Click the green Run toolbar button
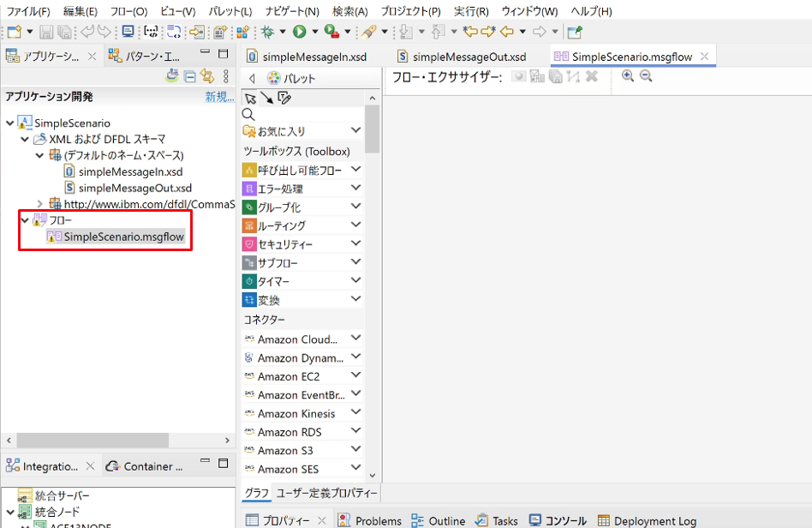The height and width of the screenshot is (528, 812). pyautogui.click(x=299, y=32)
